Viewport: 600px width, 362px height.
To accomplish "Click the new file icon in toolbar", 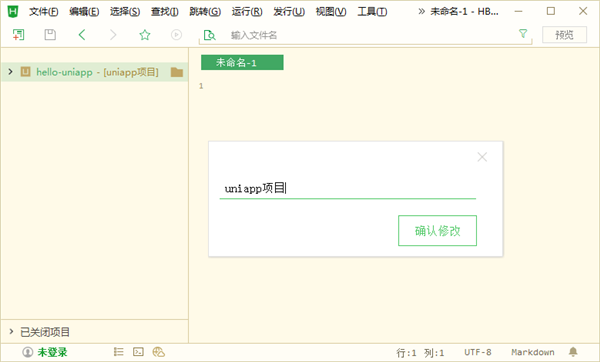I will click(18, 35).
